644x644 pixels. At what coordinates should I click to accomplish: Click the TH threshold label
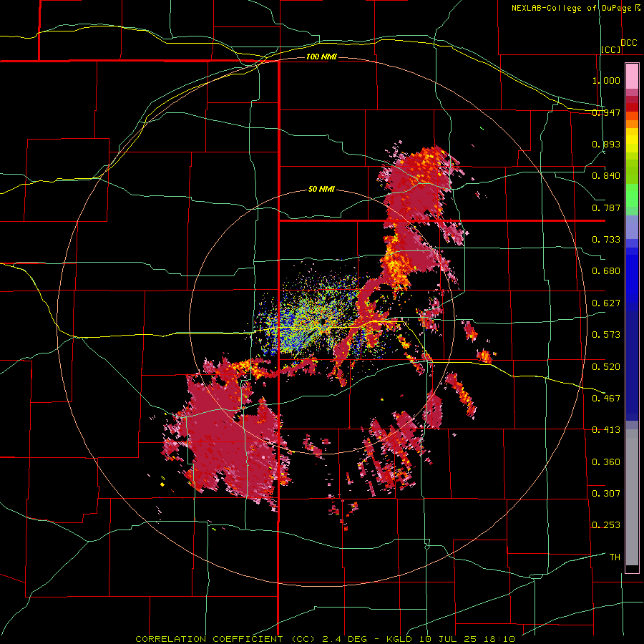(615, 557)
